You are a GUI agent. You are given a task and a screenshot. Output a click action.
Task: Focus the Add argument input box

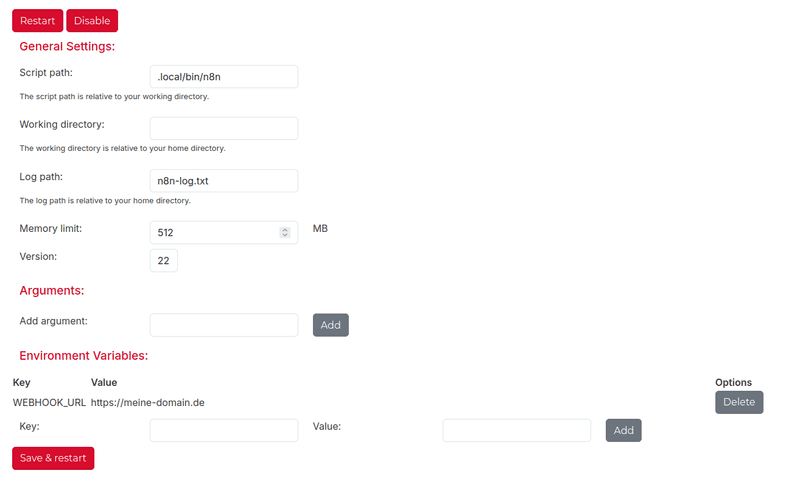(x=224, y=325)
